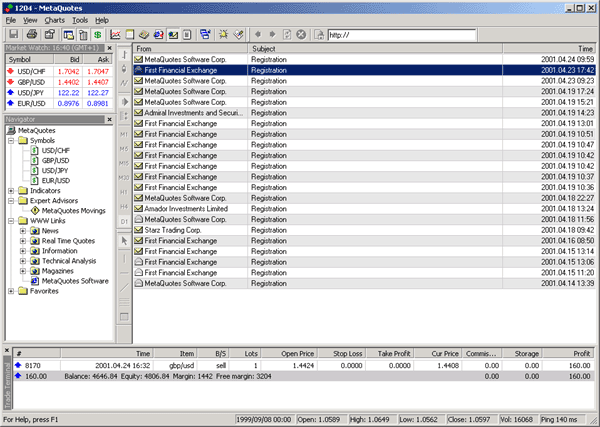Select the line chart type icon

[x=124, y=83]
